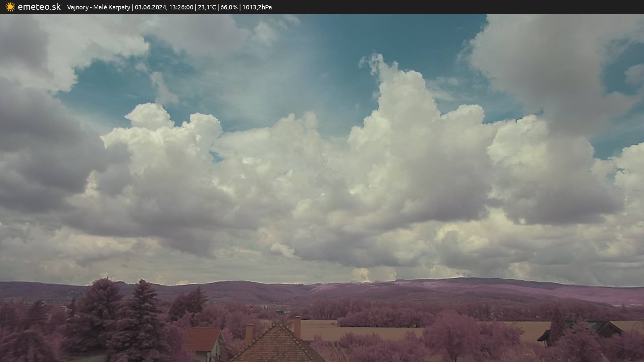
Task: Click the sun logo icon
Action: tap(10, 7)
